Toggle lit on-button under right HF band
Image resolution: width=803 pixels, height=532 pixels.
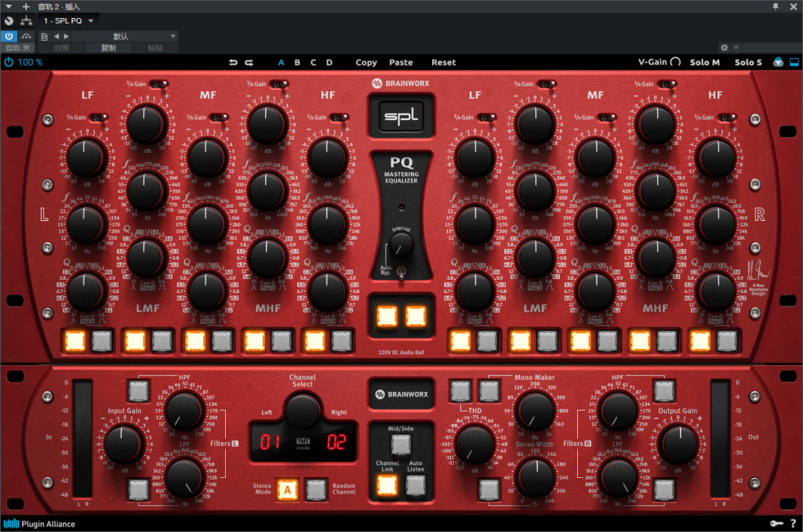click(x=700, y=341)
